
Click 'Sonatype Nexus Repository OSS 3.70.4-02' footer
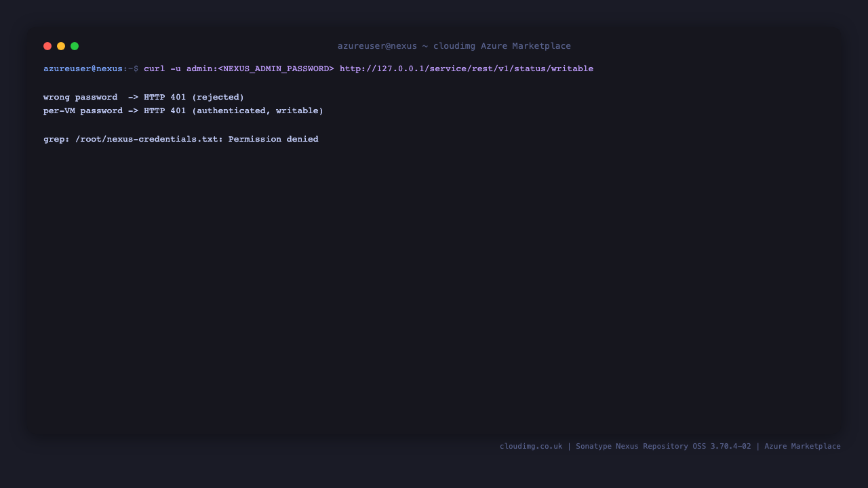(663, 446)
